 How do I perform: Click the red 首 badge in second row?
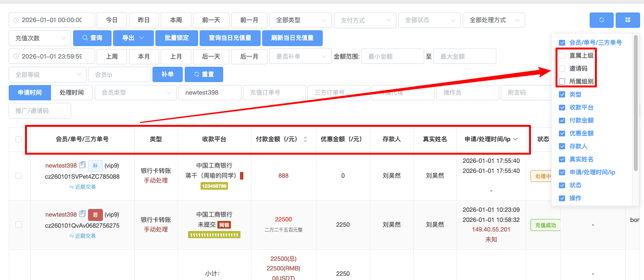(95, 215)
